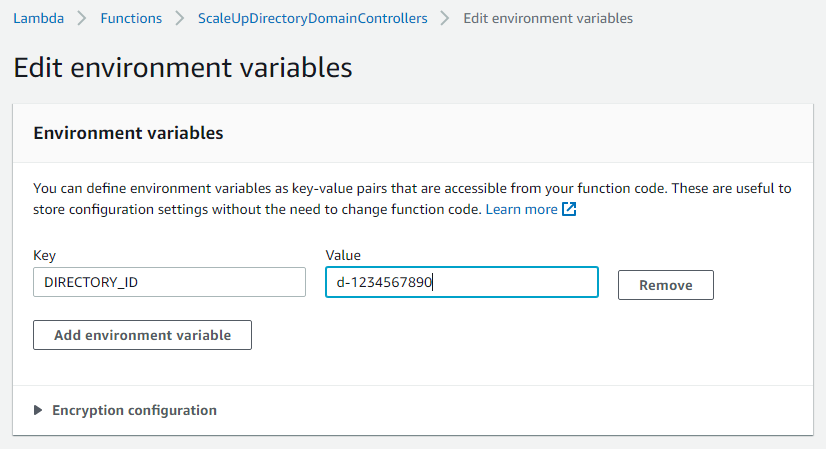Click the key-value pairs description paragraph
826x449 pixels.
pos(412,199)
